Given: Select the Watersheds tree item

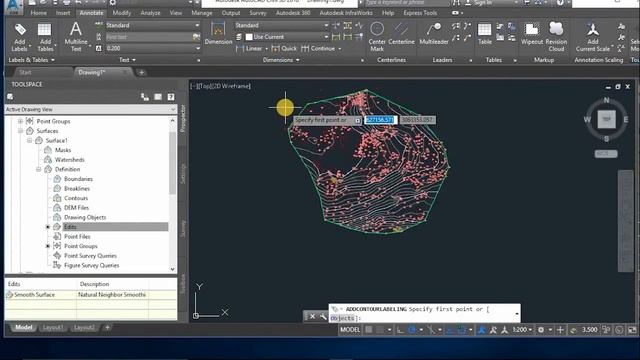Looking at the screenshot, I should point(69,160).
